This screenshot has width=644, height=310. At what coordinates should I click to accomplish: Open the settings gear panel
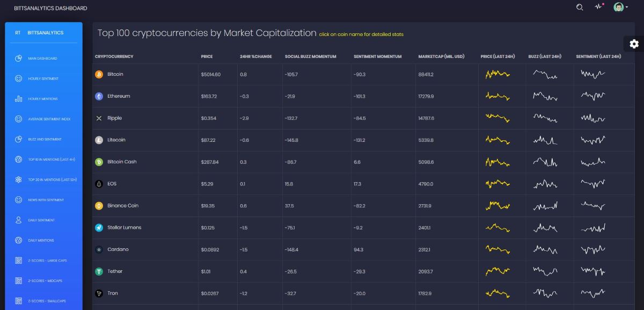(x=634, y=44)
